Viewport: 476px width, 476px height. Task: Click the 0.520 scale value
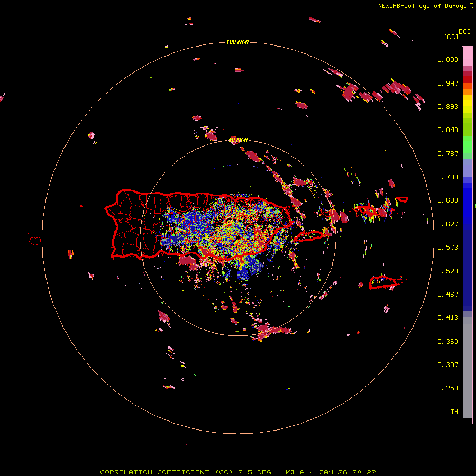448,271
